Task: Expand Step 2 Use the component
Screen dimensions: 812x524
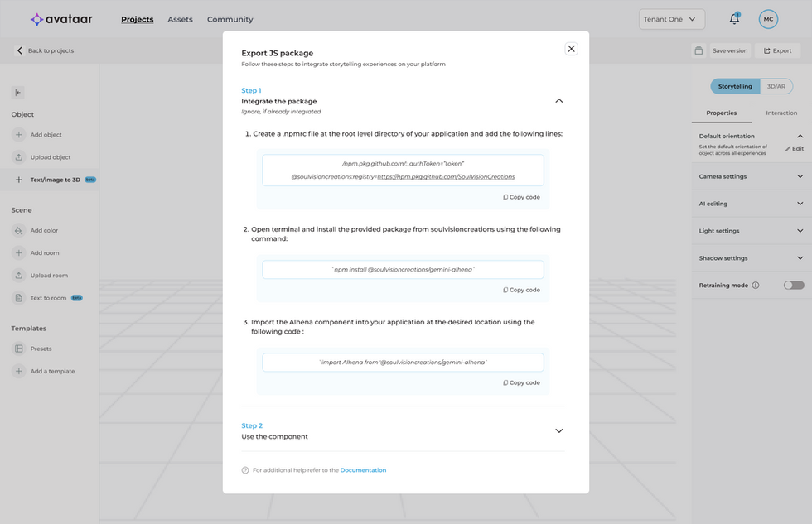Action: (558, 430)
